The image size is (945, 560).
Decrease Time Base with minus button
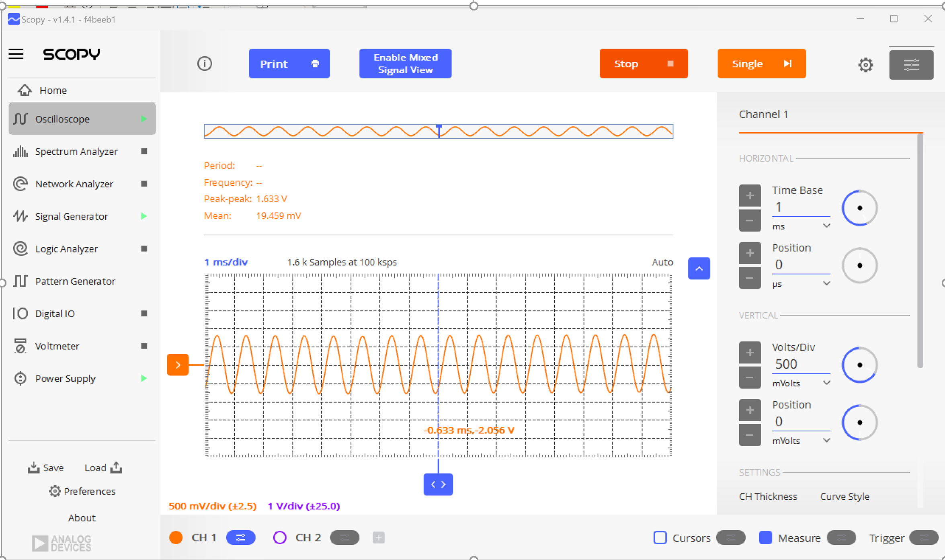[x=750, y=220]
